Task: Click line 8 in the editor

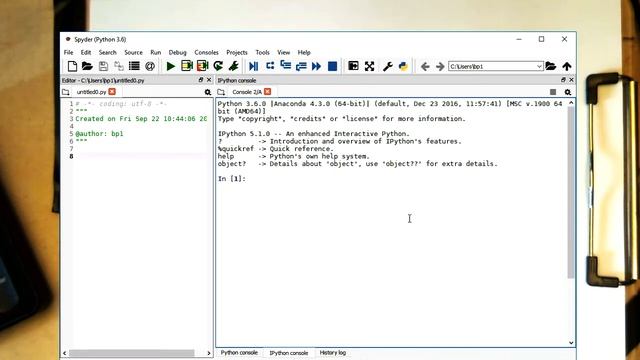Action: (141, 156)
